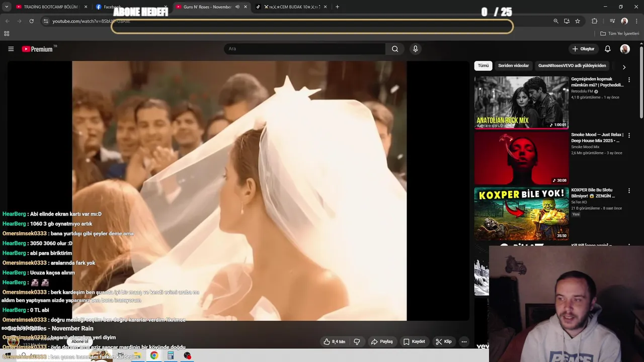Switch to the CEM BUDAK TikTok tab
Screen dimensions: 644x362
291,7
